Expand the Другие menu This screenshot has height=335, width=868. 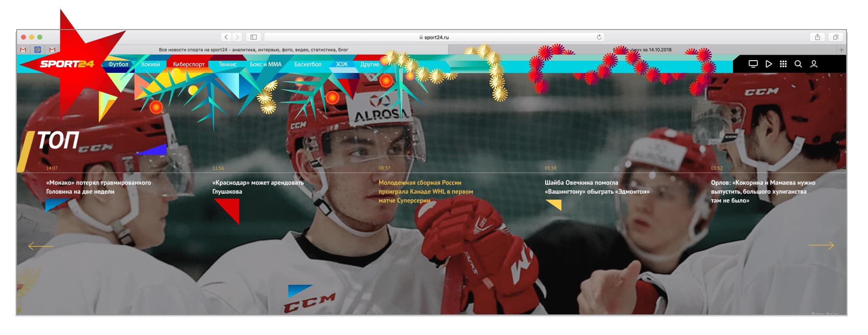pyautogui.click(x=370, y=64)
